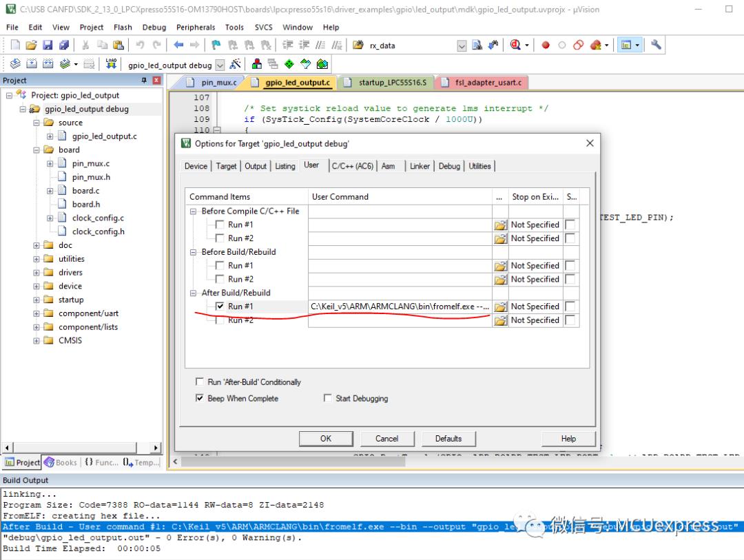This screenshot has height=560, width=744.
Task: Open Configuration with the wrench icon
Action: (x=656, y=45)
